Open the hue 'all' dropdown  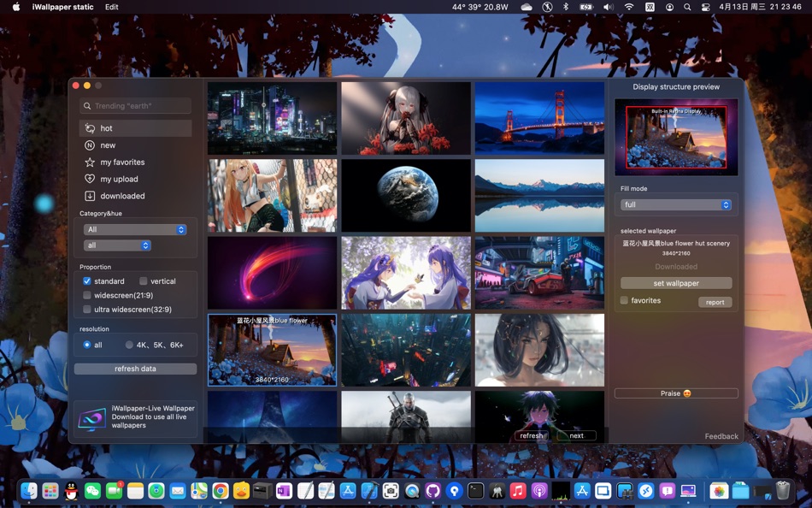(x=117, y=245)
